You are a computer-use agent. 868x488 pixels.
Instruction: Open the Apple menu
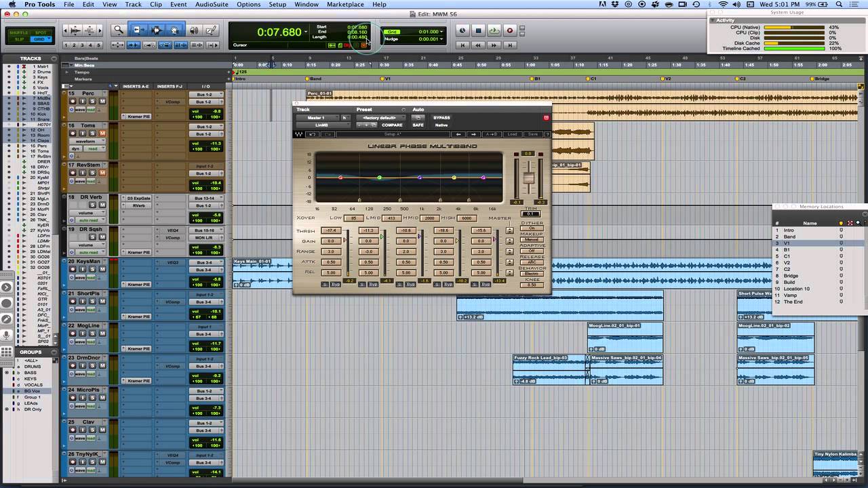(12, 4)
